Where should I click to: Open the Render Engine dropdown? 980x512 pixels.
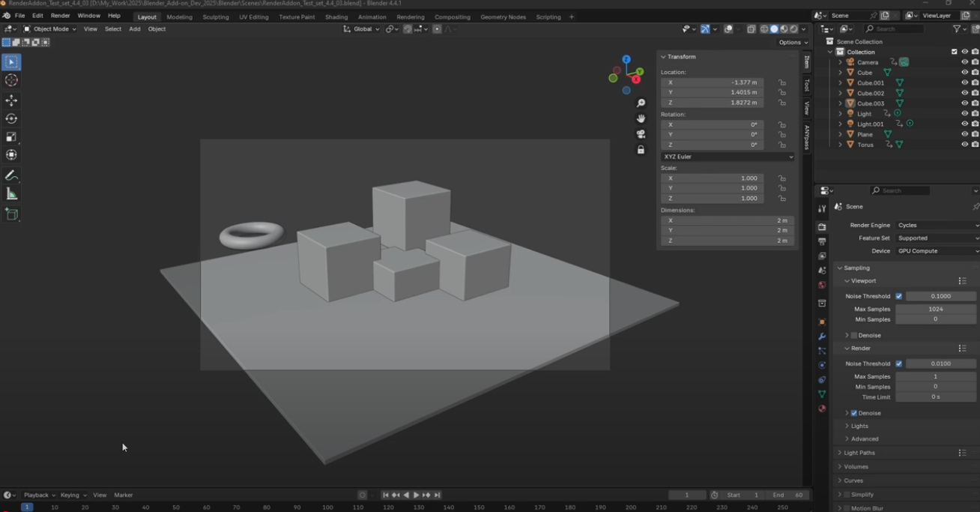pos(937,225)
